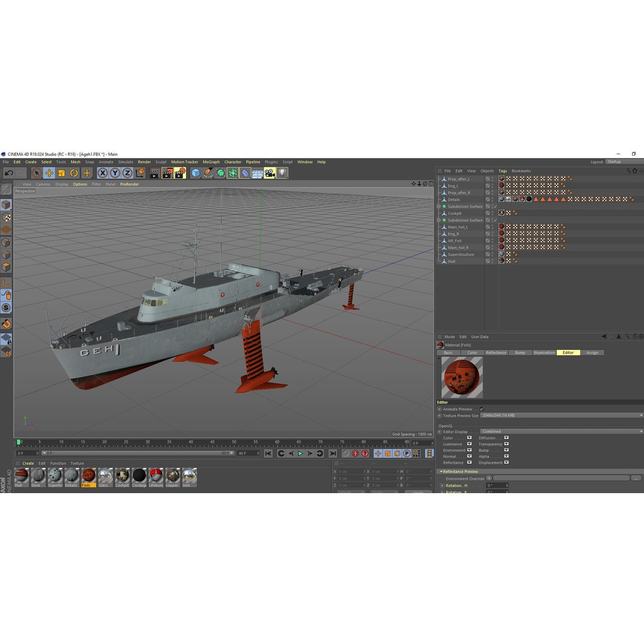The image size is (644, 644).
Task: Toggle Animate Preview checkbox
Action: point(482,409)
